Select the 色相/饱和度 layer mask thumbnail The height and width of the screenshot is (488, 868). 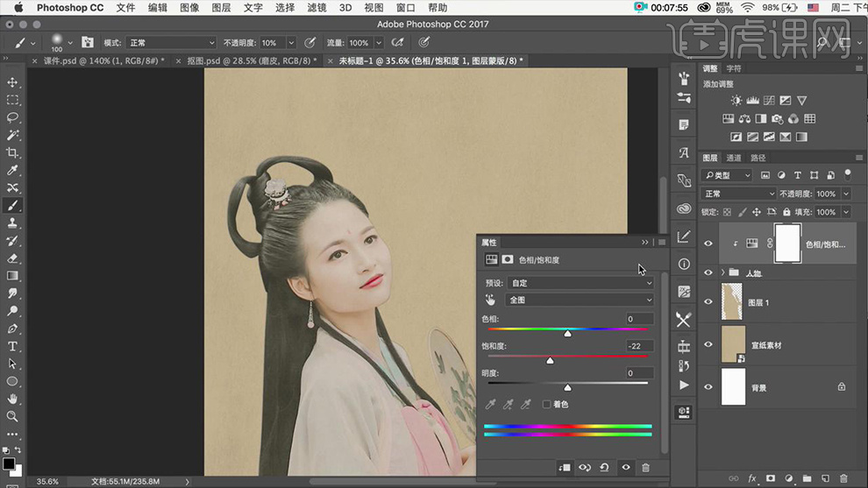[787, 244]
